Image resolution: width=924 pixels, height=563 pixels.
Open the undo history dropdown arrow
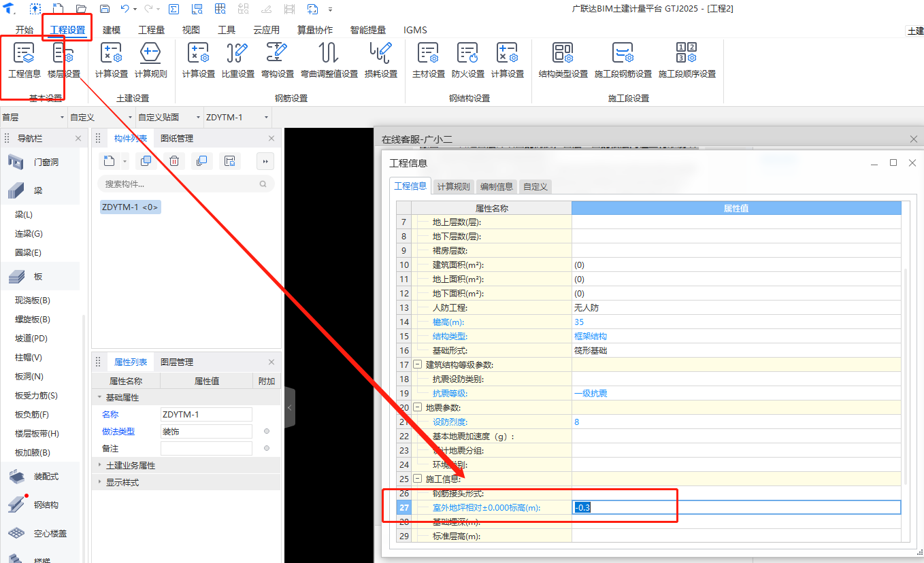135,10
